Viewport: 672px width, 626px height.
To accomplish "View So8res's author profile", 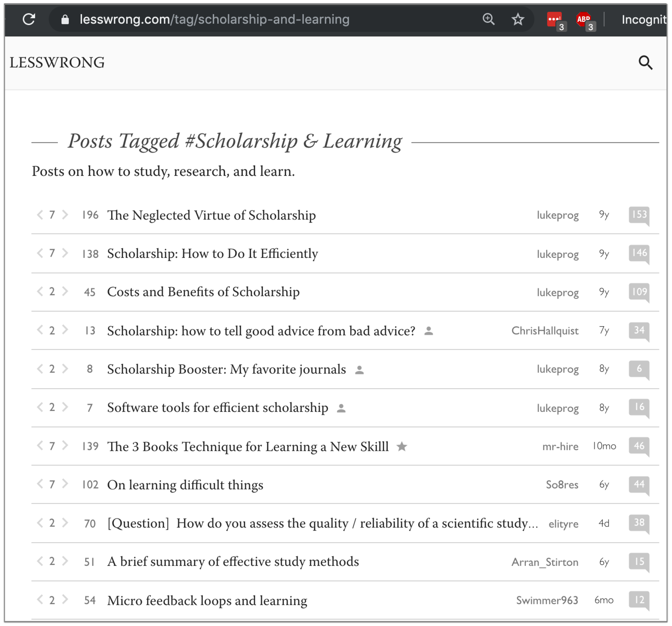I will pos(562,485).
